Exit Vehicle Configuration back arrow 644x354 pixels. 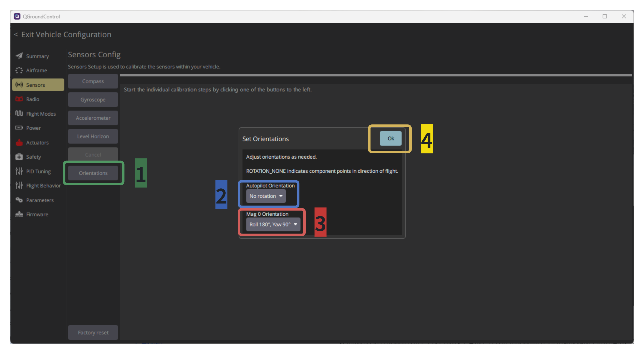tap(16, 34)
